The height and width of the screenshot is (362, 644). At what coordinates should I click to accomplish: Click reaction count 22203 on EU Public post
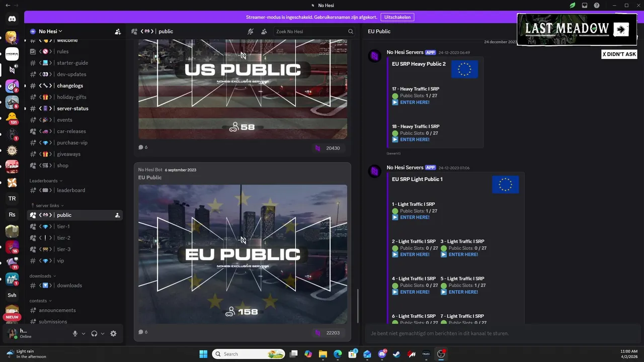pyautogui.click(x=328, y=333)
